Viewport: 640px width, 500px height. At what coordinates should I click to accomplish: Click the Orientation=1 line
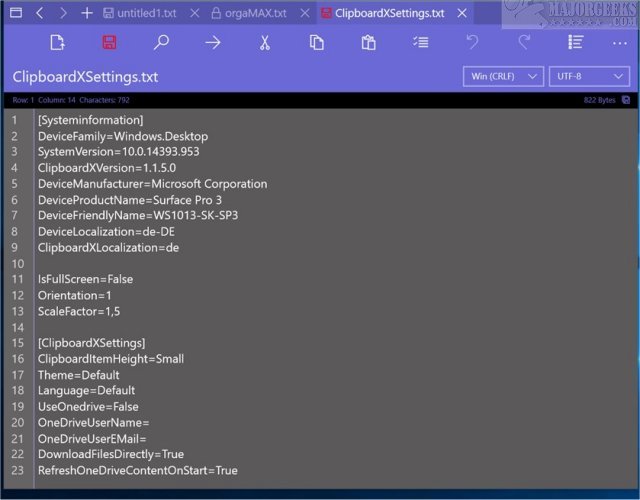(74, 295)
